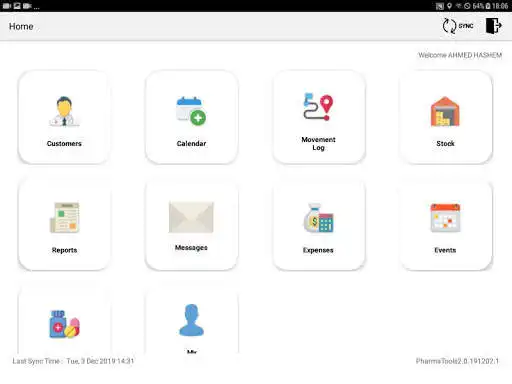The image size is (512, 384).
Task: Click the Last Sync Time text
Action: [73, 361]
